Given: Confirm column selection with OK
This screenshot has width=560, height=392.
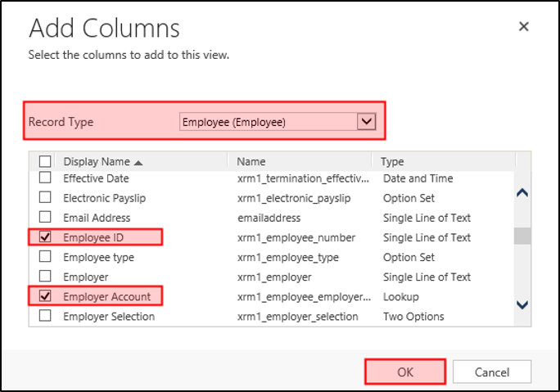Looking at the screenshot, I should point(405,372).
